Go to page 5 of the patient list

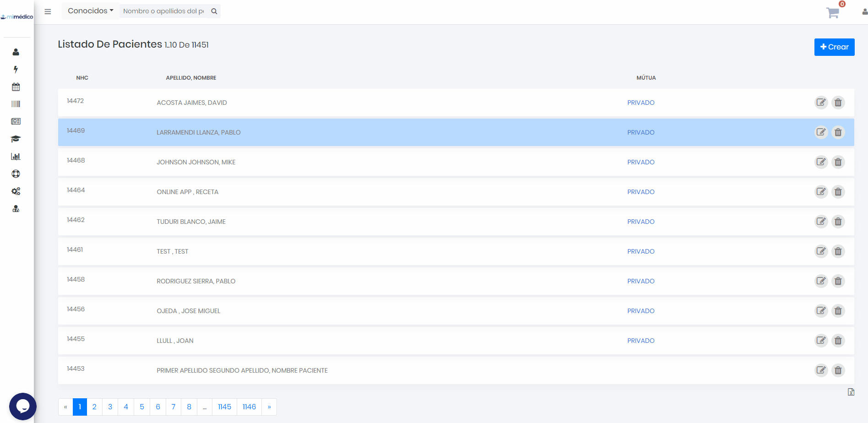[x=142, y=407]
